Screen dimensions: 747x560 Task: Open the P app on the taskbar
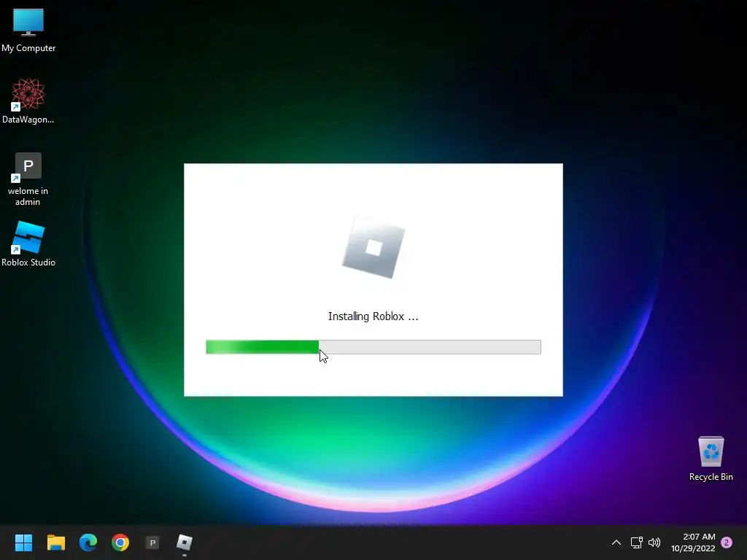coord(152,542)
